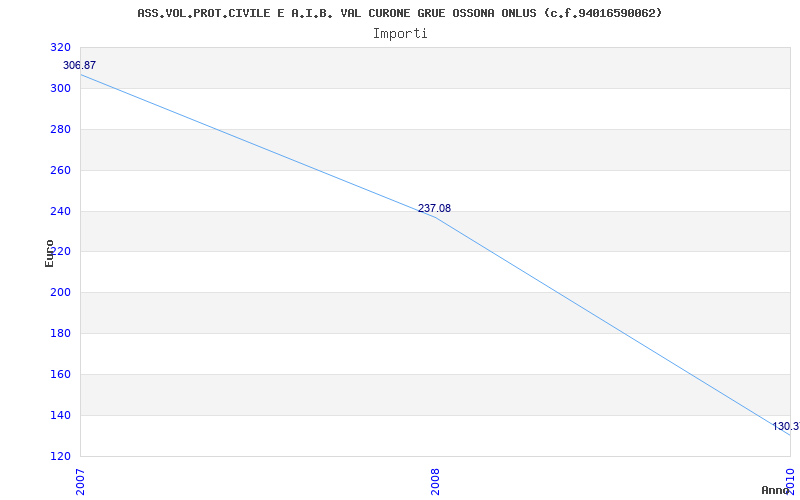The image size is (800, 500).
Task: Select the Importi subtitle
Action: 400,34
